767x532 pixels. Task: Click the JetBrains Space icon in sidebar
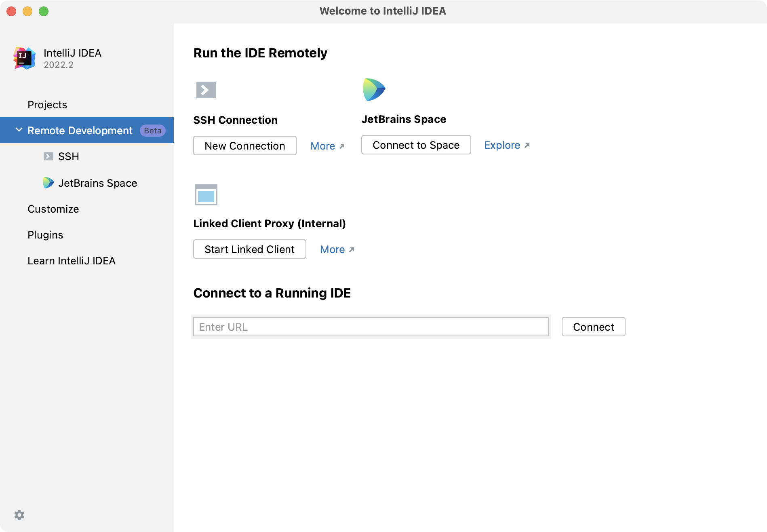(48, 183)
